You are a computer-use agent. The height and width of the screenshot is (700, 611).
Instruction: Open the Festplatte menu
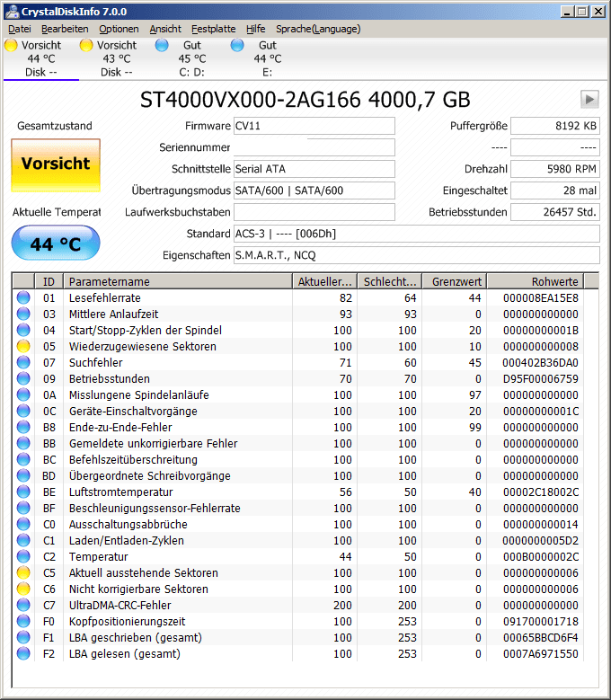[x=213, y=29]
